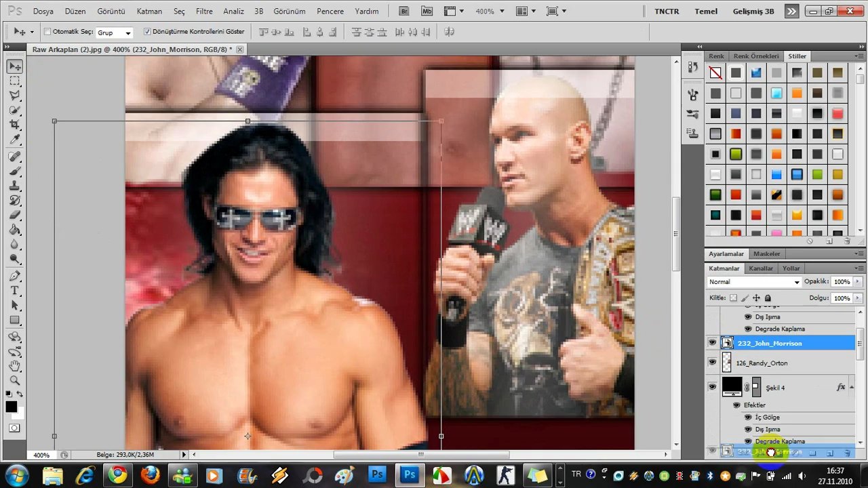Swap foreground and background colors
This screenshot has height=488, width=868.
(20, 394)
